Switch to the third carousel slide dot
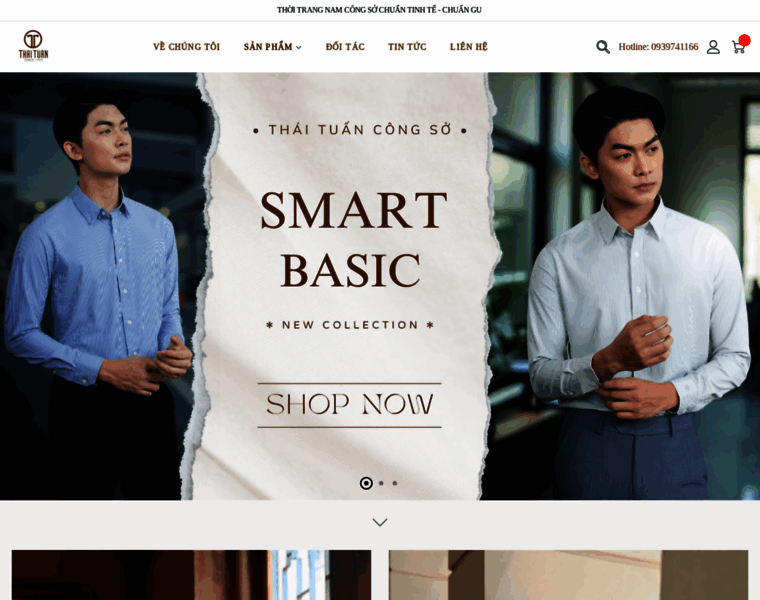This screenshot has height=600, width=760. (x=395, y=483)
